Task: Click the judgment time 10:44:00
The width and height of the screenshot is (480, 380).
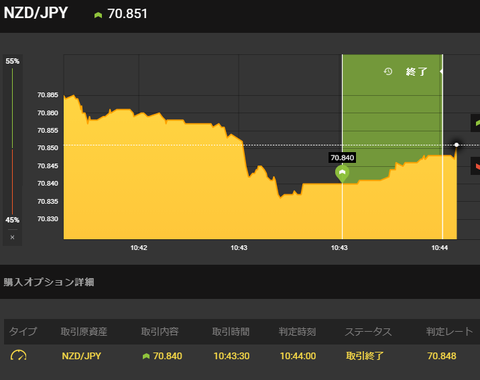Action: 298,356
